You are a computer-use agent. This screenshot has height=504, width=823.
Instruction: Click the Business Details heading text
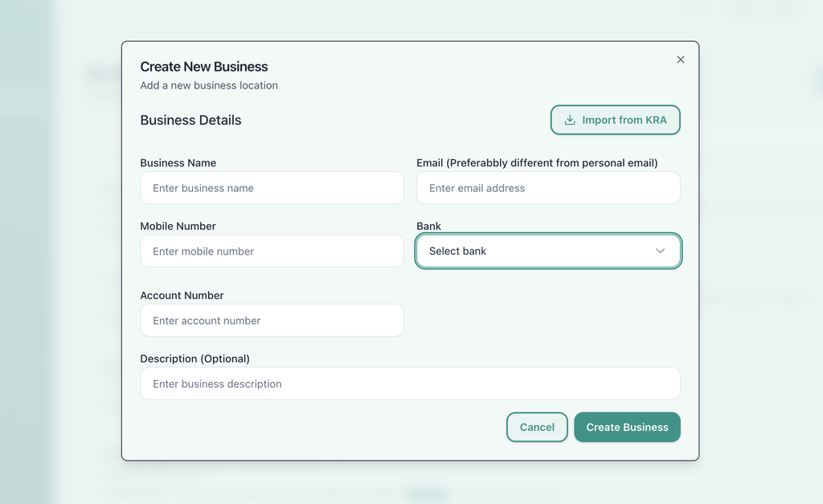[x=190, y=121]
